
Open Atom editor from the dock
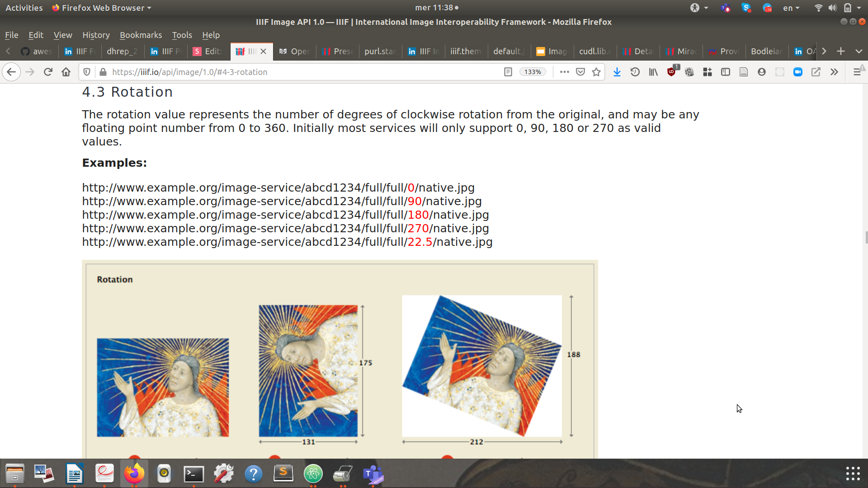313,474
